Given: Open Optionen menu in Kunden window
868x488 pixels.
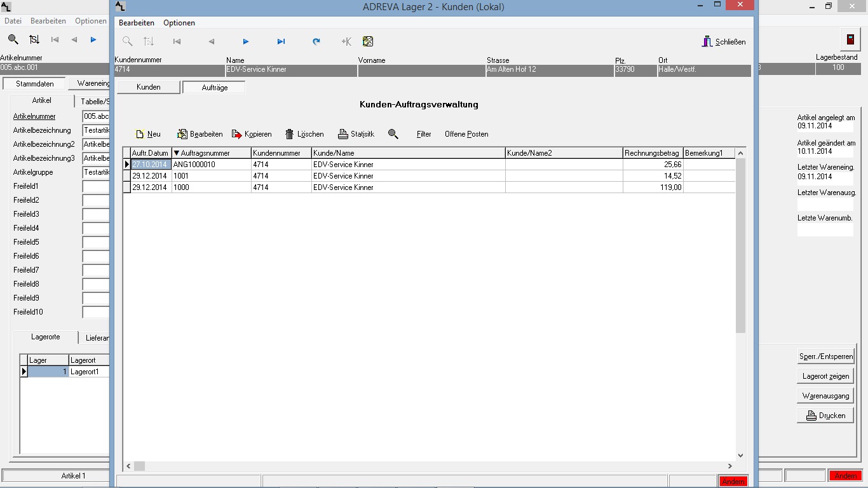Looking at the screenshot, I should 179,23.
